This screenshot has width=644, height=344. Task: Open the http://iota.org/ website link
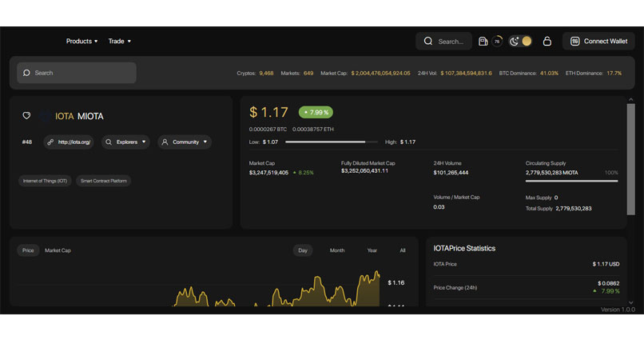pos(69,142)
